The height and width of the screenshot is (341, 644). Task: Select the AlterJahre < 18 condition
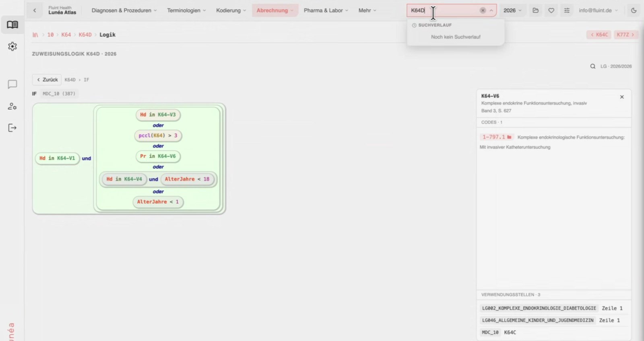click(x=187, y=179)
